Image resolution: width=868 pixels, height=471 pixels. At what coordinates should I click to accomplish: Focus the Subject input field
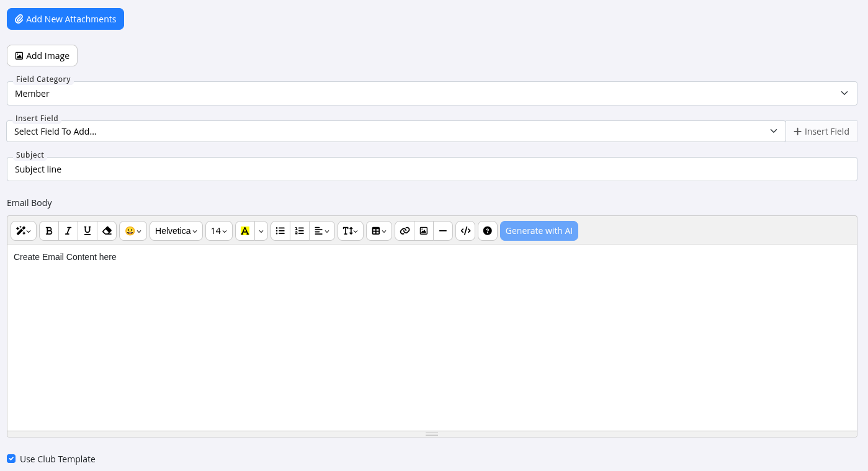coord(432,169)
